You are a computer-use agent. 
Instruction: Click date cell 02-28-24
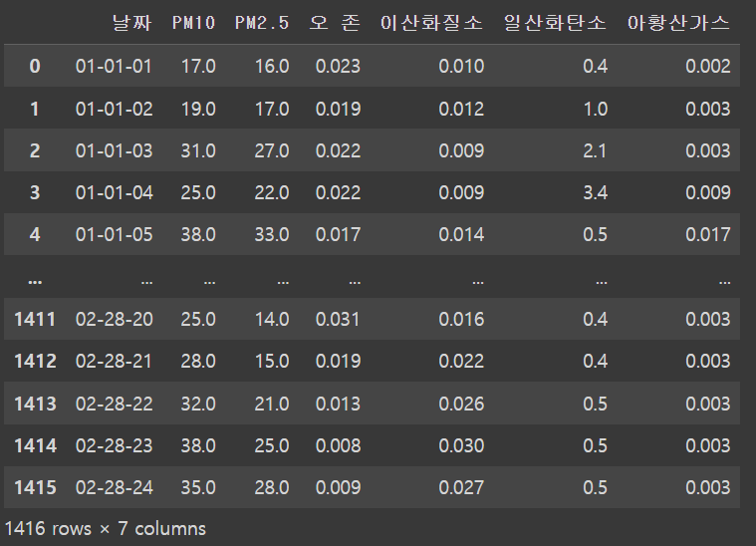(x=114, y=487)
